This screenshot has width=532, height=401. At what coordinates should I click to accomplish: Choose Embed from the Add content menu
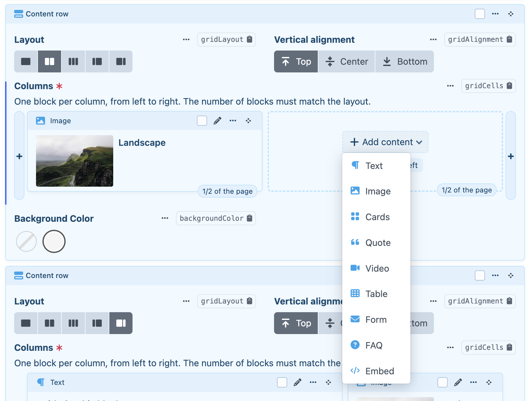click(376, 371)
